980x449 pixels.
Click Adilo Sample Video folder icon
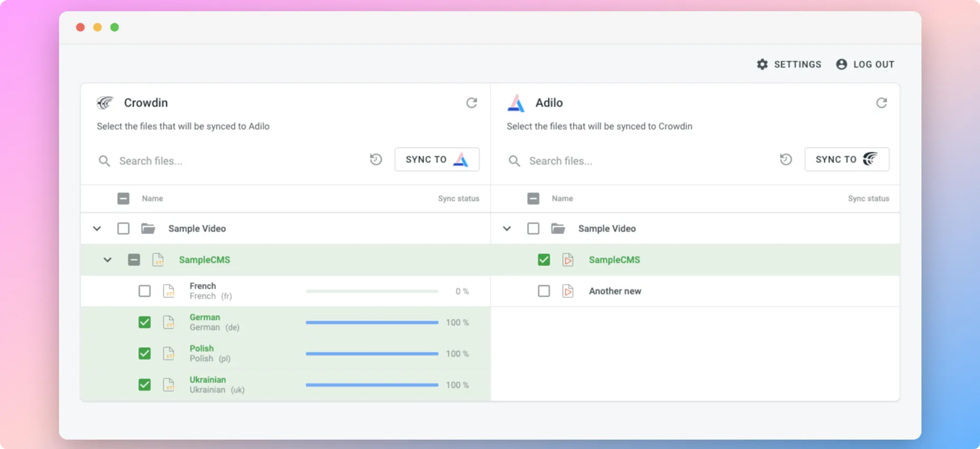[558, 228]
